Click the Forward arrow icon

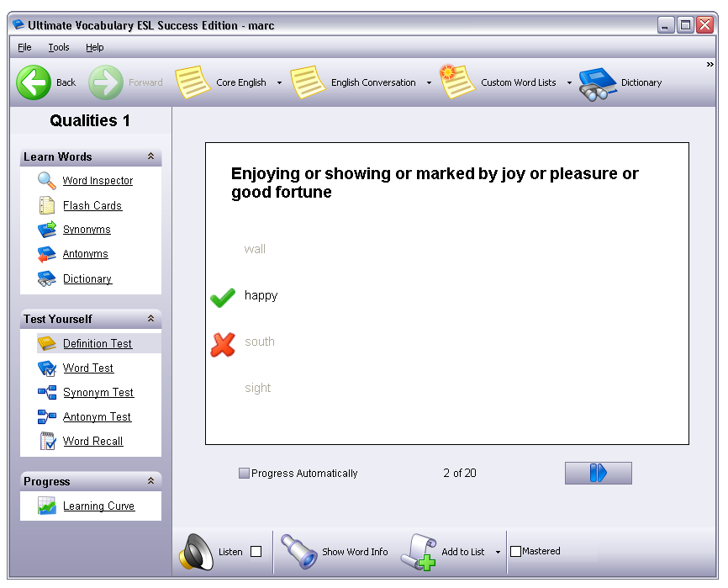(106, 82)
